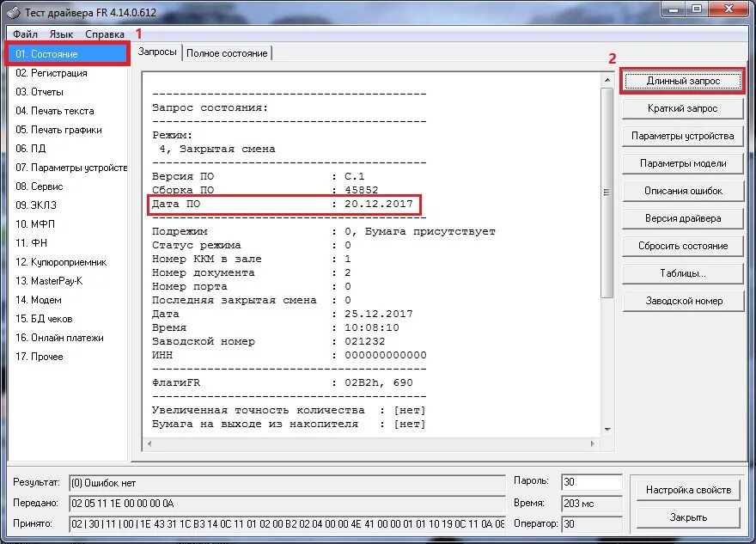Select 09. ЭКЛЗ section
This screenshot has height=544, width=756.
[x=36, y=205]
